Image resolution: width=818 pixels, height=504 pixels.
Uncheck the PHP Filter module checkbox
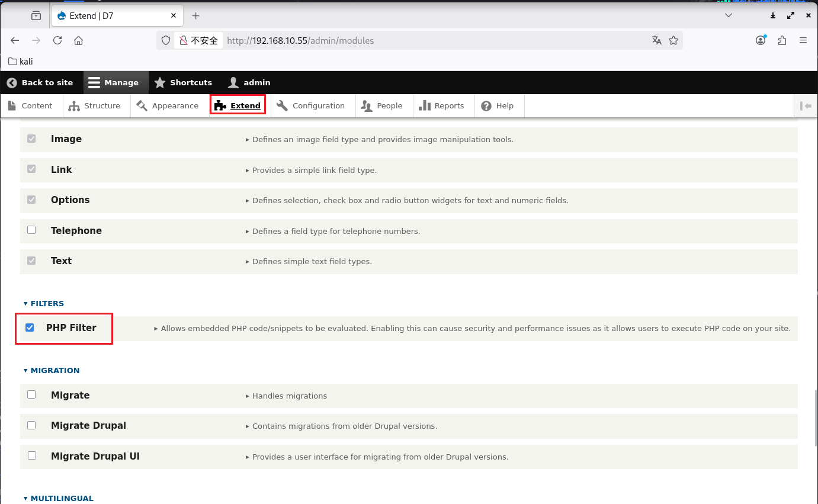tap(30, 328)
